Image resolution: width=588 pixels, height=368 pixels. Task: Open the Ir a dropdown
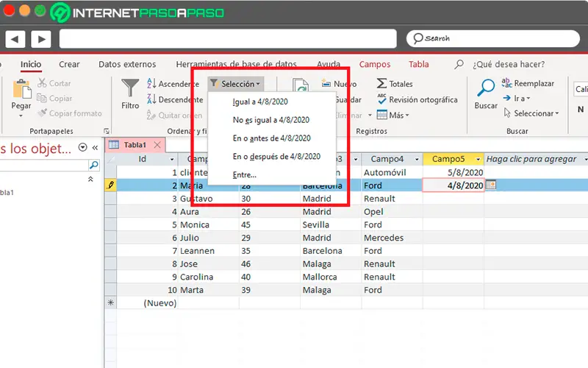pyautogui.click(x=517, y=99)
